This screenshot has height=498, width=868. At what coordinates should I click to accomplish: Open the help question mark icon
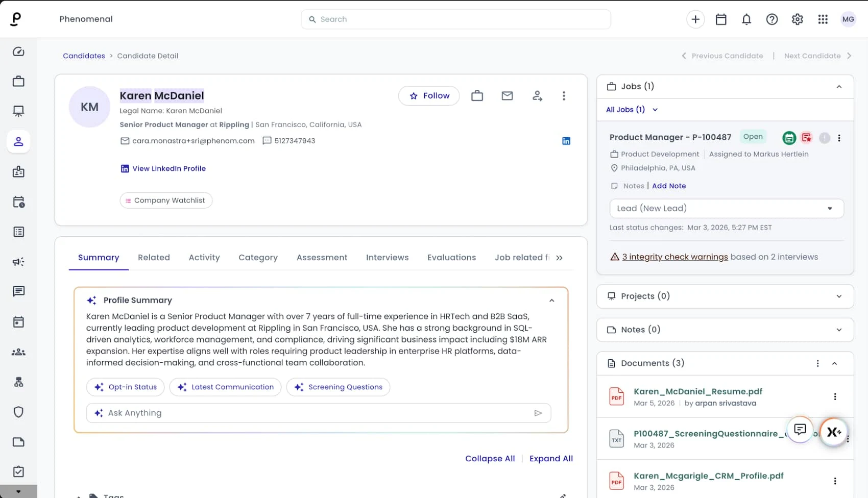point(772,19)
